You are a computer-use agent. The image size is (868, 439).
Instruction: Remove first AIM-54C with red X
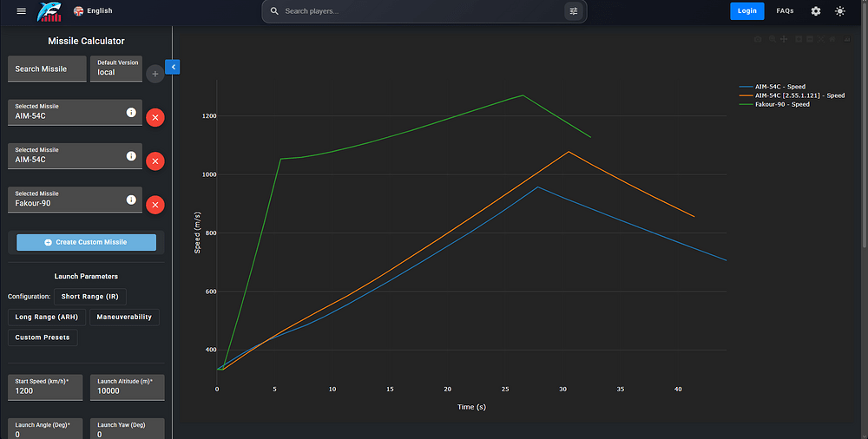[155, 117]
